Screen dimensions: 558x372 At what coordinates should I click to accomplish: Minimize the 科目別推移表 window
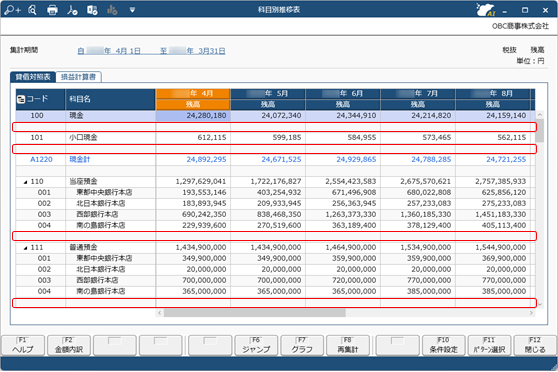[x=505, y=10]
